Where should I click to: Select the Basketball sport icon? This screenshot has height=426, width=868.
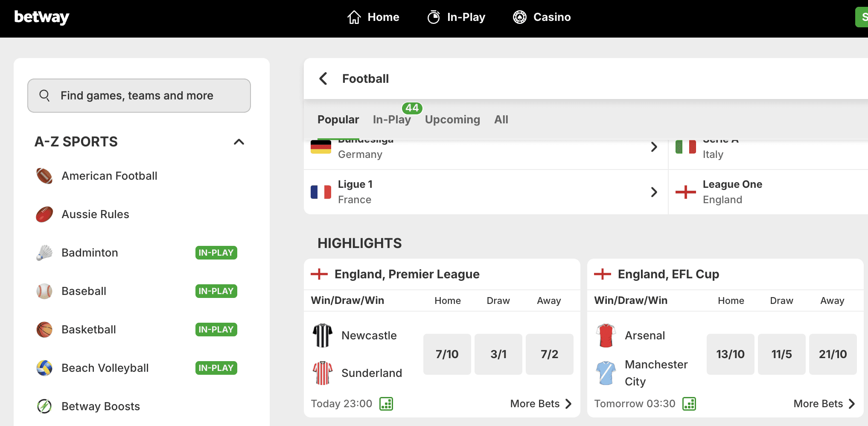click(44, 330)
